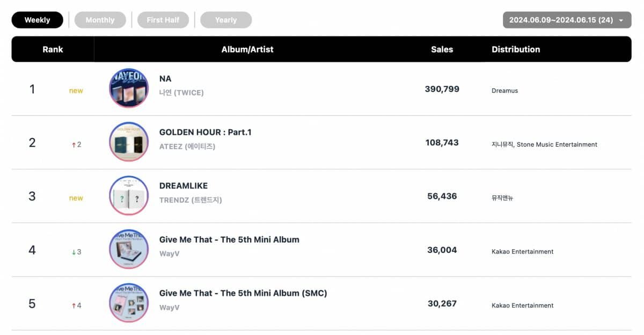Screen dimensions: 644x335
Task: Select the Give Me That rank 4 cover
Action: [129, 250]
